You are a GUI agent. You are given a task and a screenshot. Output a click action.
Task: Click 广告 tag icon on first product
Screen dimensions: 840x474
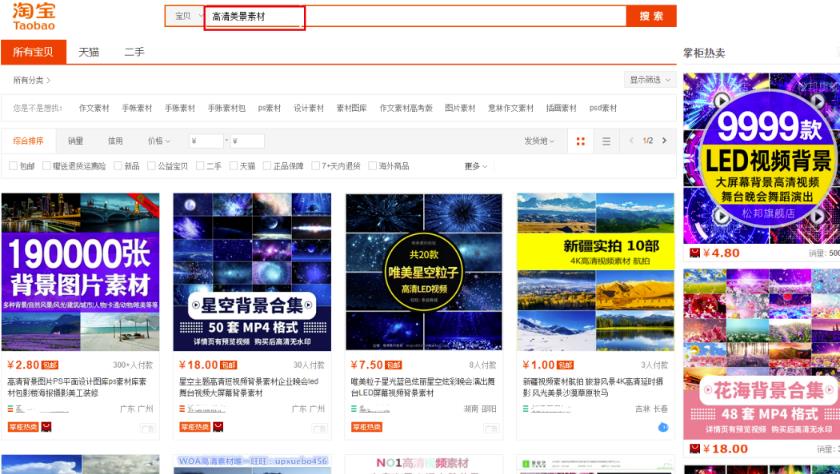pyautogui.click(x=148, y=428)
